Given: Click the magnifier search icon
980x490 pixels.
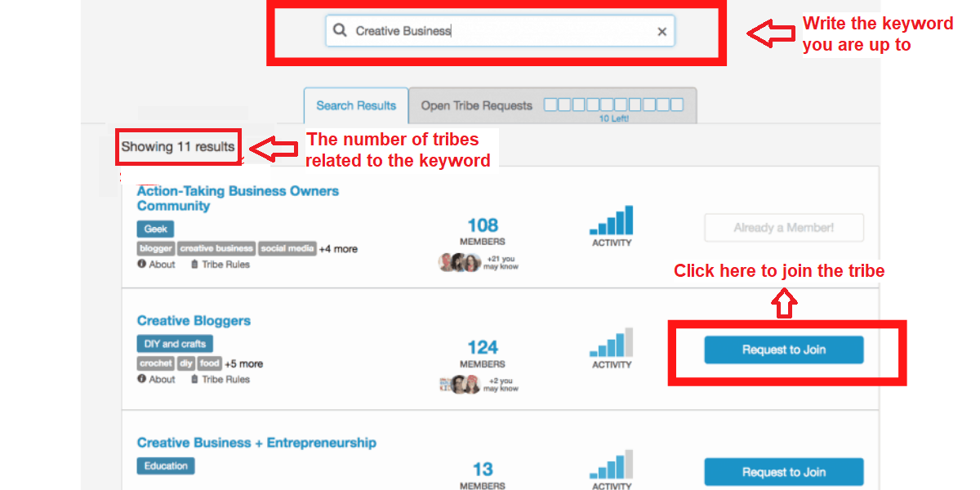Looking at the screenshot, I should [x=340, y=31].
